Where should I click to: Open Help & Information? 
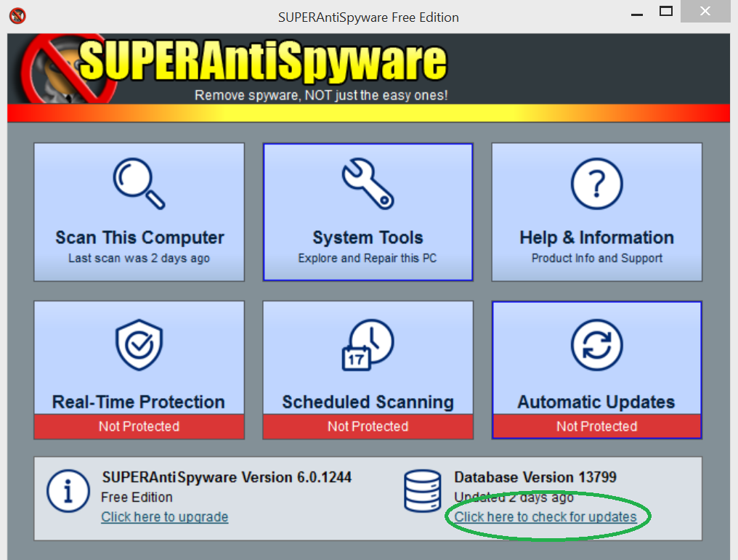597,212
